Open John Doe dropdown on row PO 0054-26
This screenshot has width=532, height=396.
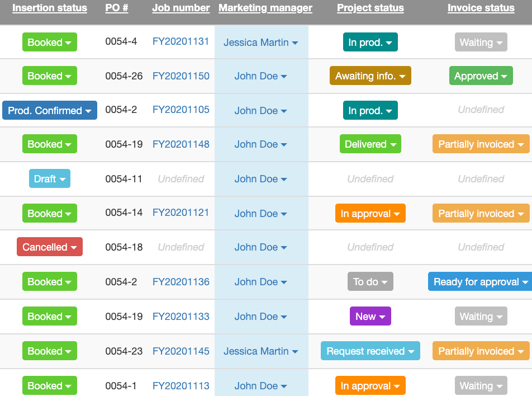261,76
